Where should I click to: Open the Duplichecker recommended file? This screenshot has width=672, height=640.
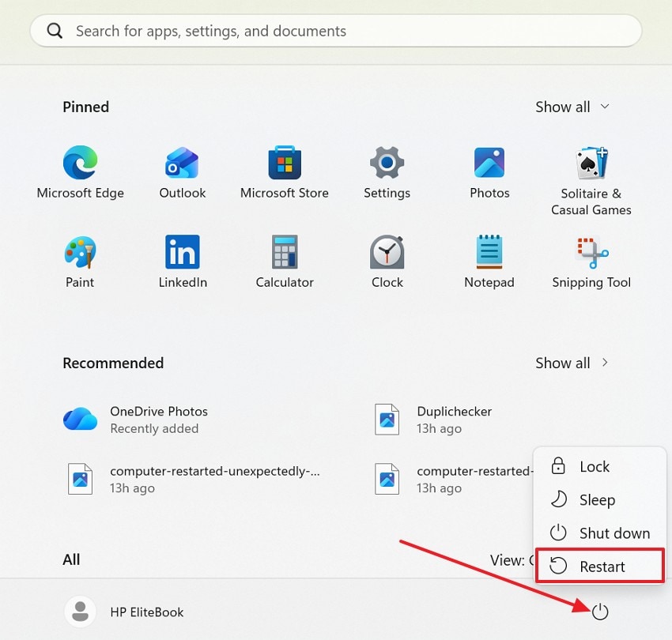[x=433, y=420]
